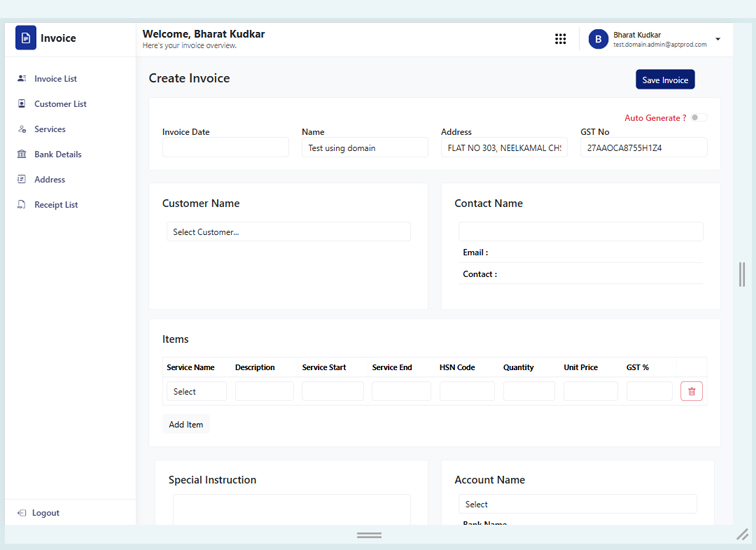Viewport: 756px width, 550px height.
Task: Expand the user profile dropdown arrow
Action: coord(718,39)
